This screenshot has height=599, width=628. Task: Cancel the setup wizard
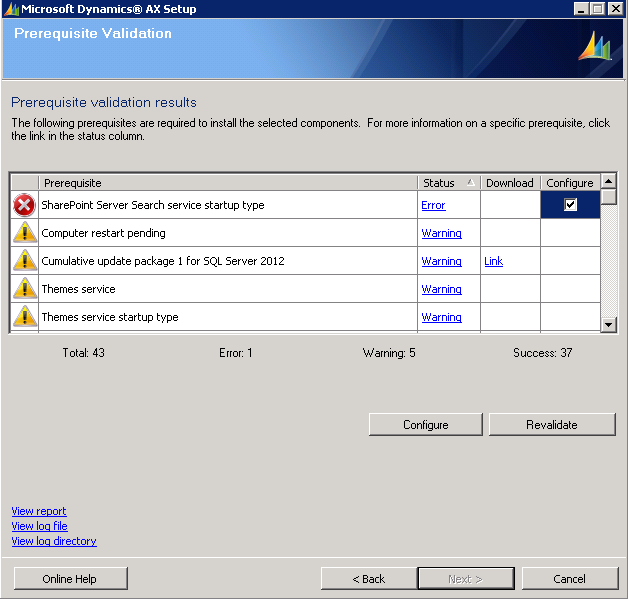tap(570, 579)
